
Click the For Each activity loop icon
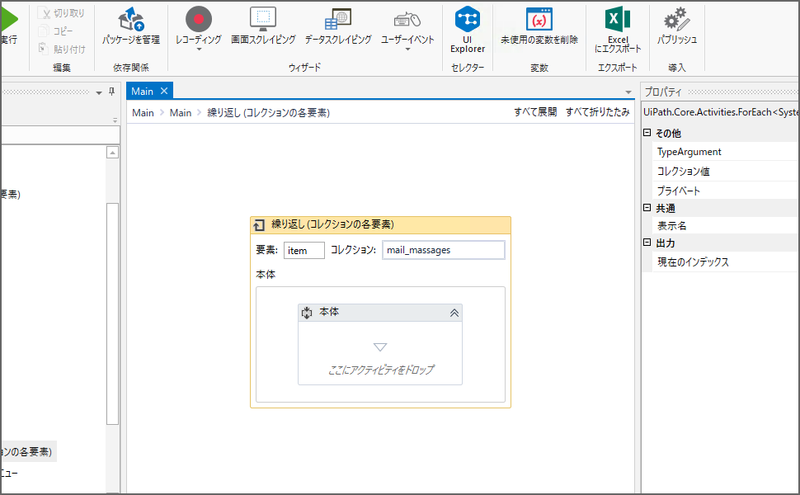(x=259, y=225)
